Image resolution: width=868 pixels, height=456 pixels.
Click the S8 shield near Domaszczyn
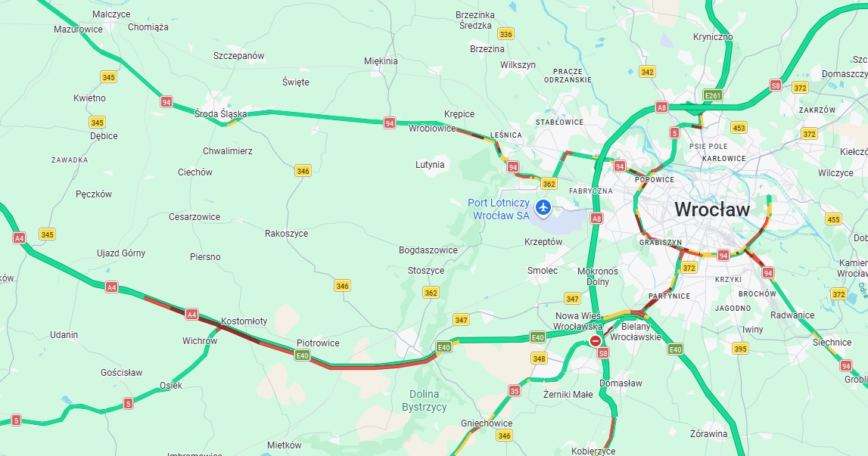776,85
